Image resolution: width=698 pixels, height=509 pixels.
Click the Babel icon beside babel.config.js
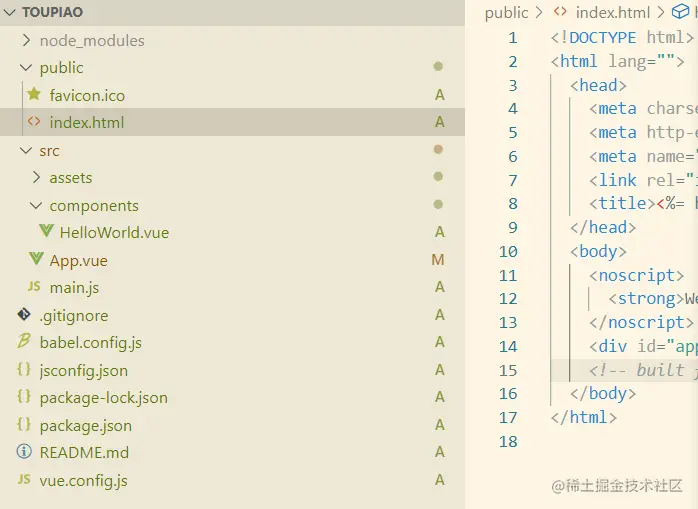[x=24, y=342]
